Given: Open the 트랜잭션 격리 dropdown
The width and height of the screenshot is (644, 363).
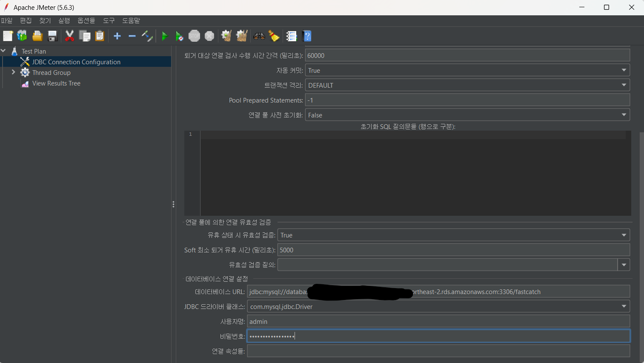Looking at the screenshot, I should tap(467, 85).
